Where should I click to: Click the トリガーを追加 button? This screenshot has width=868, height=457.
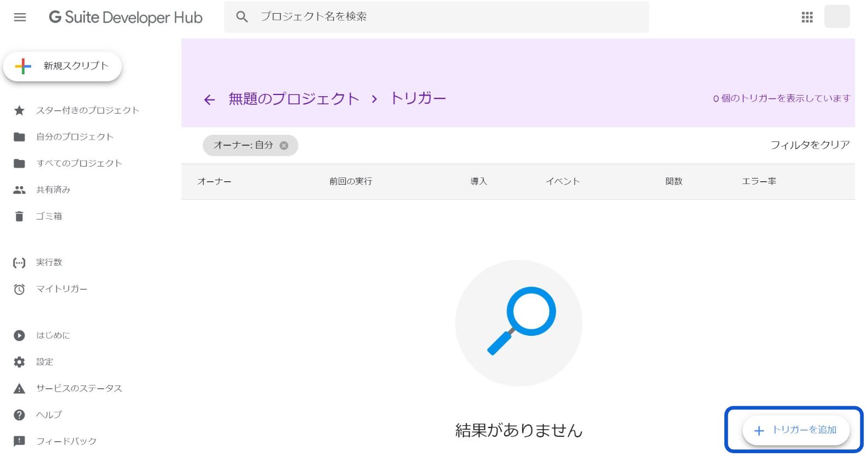[x=795, y=430]
